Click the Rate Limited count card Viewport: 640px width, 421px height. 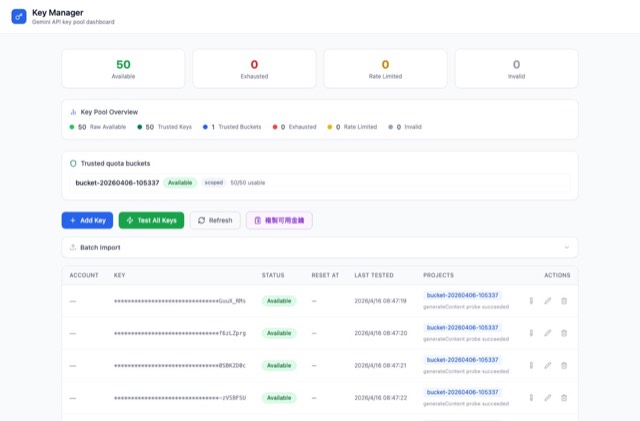coord(385,69)
